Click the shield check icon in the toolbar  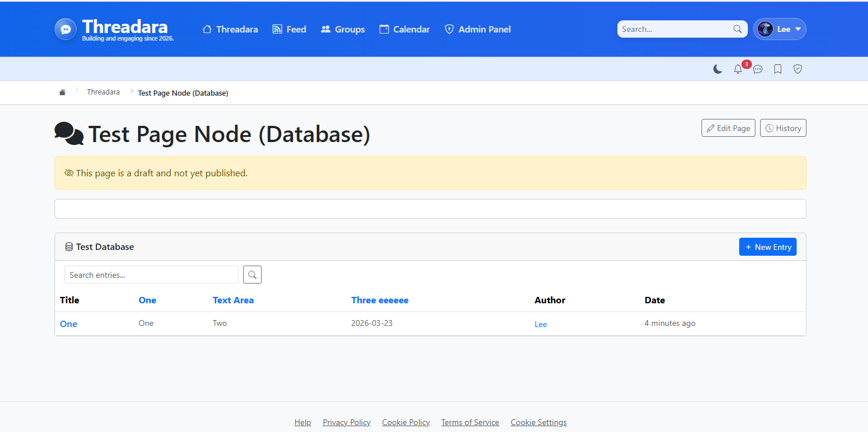point(798,69)
